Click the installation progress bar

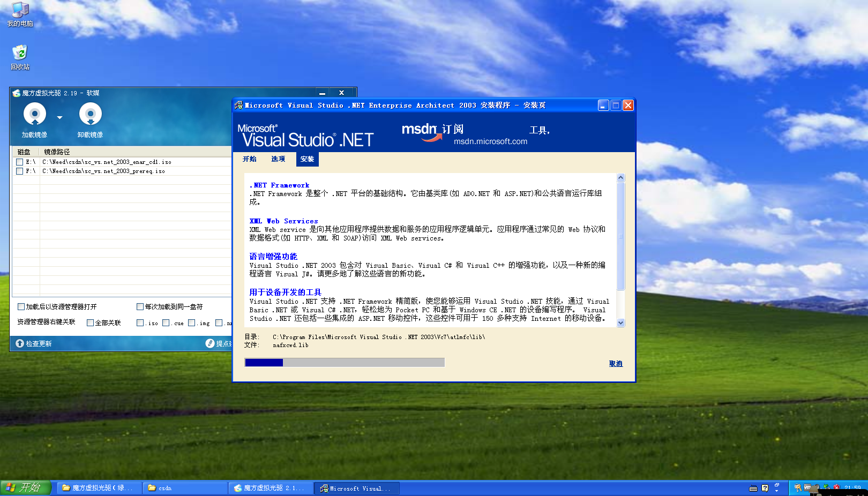coord(345,362)
